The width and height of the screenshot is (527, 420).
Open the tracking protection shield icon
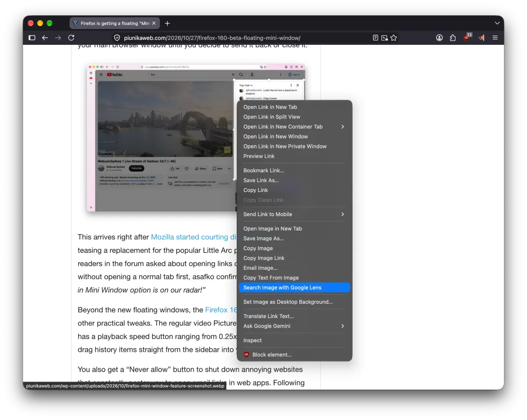(x=117, y=38)
